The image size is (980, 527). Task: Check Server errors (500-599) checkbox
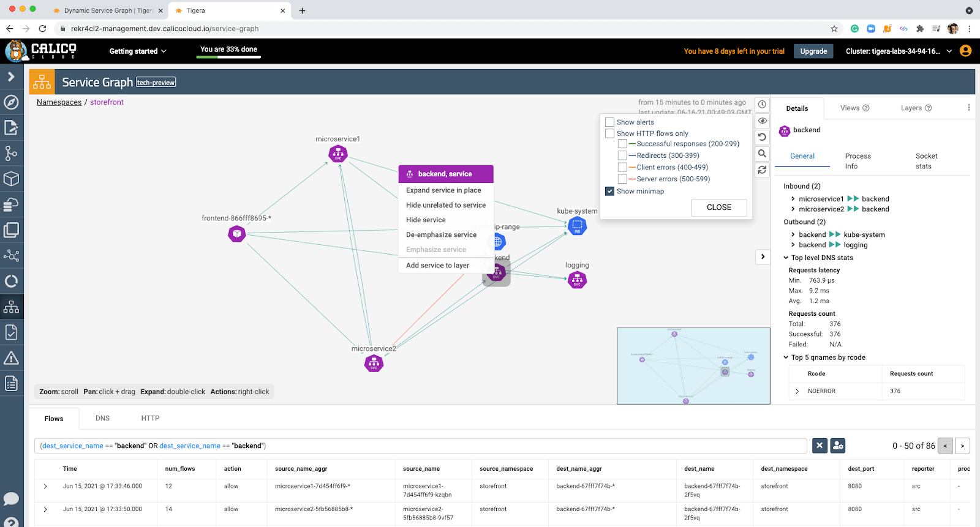click(622, 179)
